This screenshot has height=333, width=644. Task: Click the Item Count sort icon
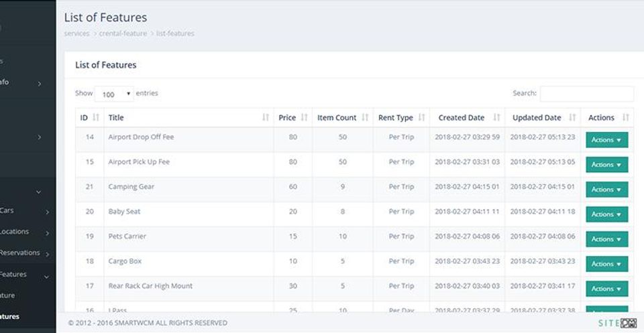pos(366,118)
